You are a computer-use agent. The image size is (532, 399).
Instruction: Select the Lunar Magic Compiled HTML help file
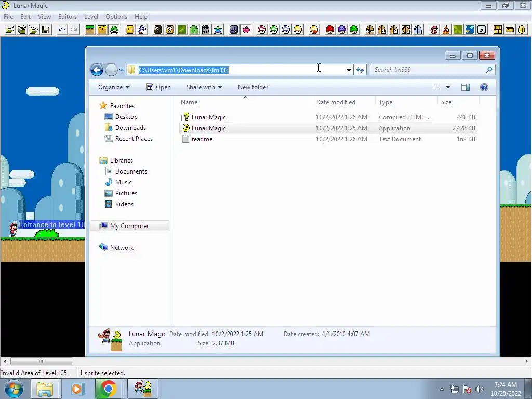[208, 117]
